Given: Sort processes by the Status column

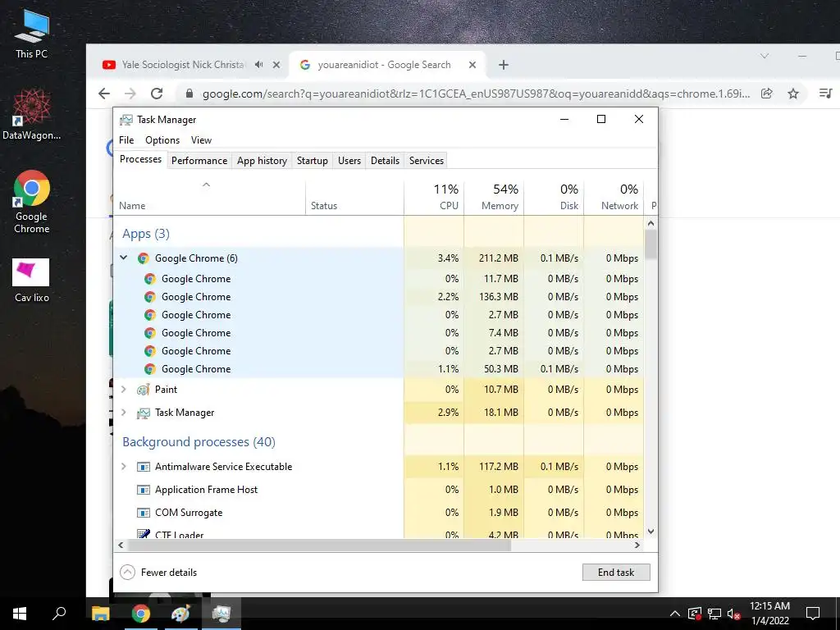Looking at the screenshot, I should (x=354, y=198).
